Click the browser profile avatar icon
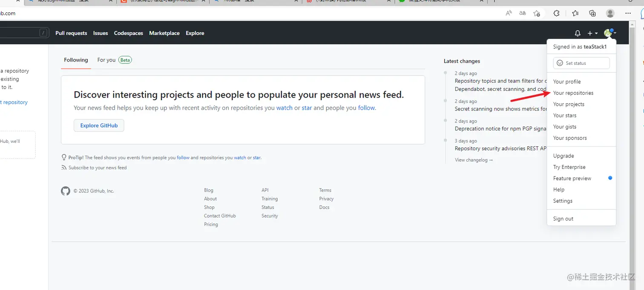Image resolution: width=644 pixels, height=290 pixels. tap(610, 13)
